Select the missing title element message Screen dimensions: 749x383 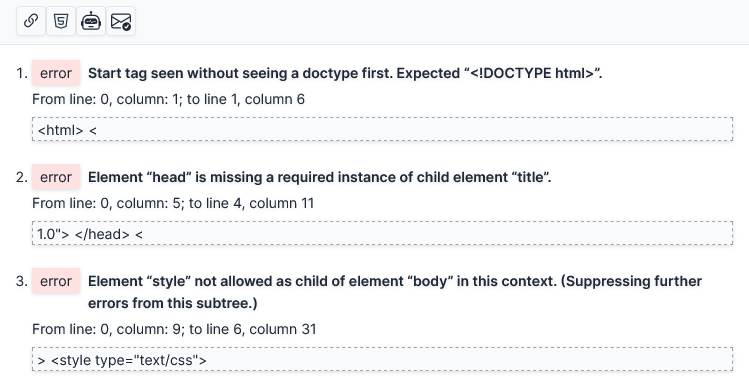tap(320, 177)
